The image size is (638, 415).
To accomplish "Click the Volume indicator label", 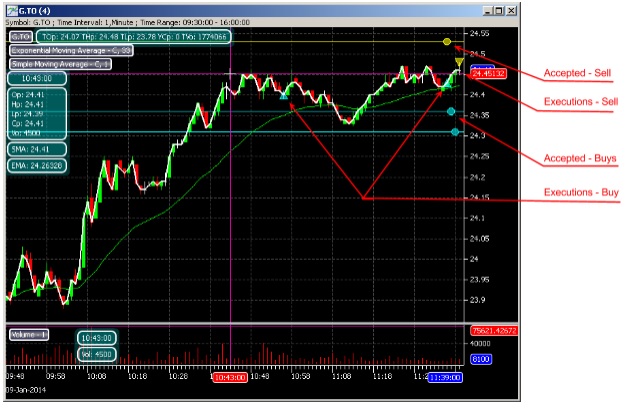I will pos(27,335).
